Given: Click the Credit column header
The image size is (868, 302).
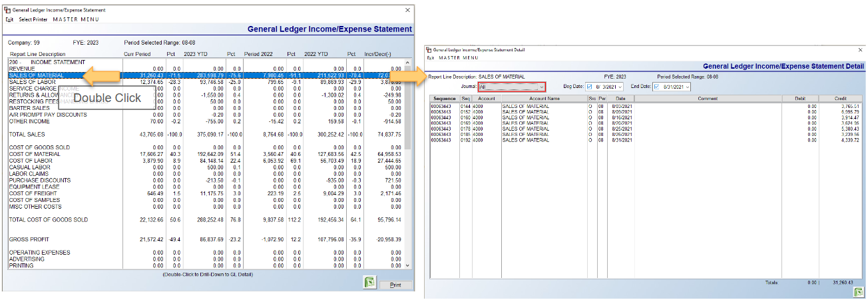Looking at the screenshot, I should (x=841, y=98).
